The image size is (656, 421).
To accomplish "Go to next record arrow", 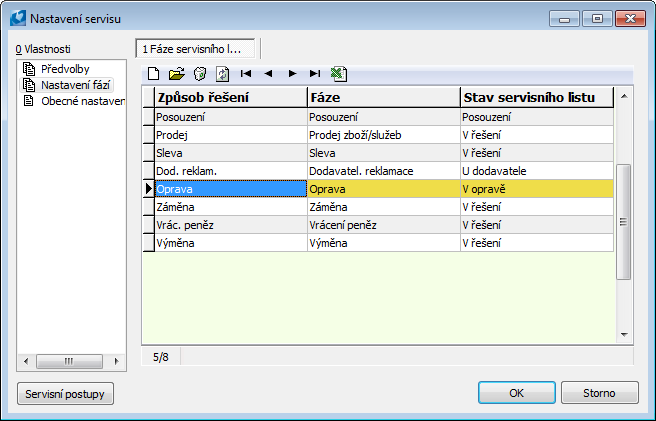I will pos(292,74).
